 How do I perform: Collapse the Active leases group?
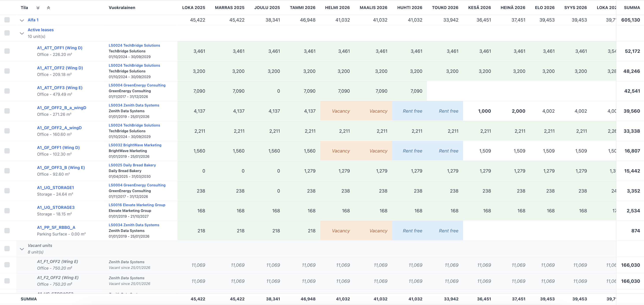[22, 33]
